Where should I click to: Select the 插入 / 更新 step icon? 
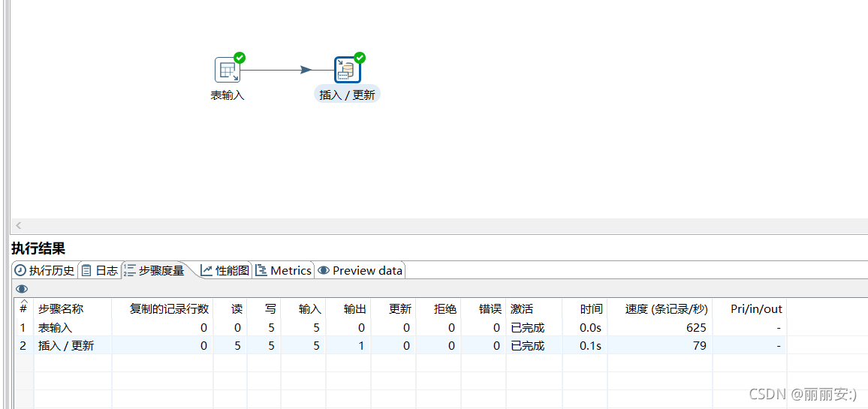[x=348, y=71]
